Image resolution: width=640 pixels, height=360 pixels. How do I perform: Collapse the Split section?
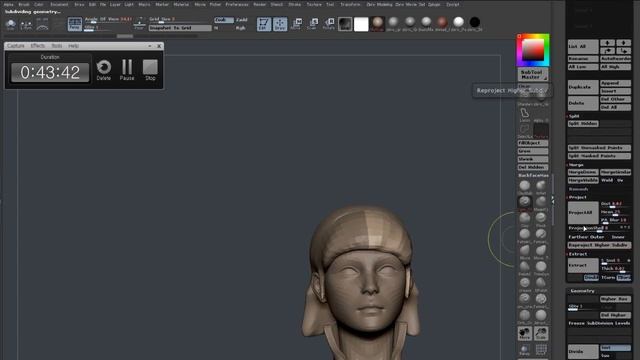point(574,116)
